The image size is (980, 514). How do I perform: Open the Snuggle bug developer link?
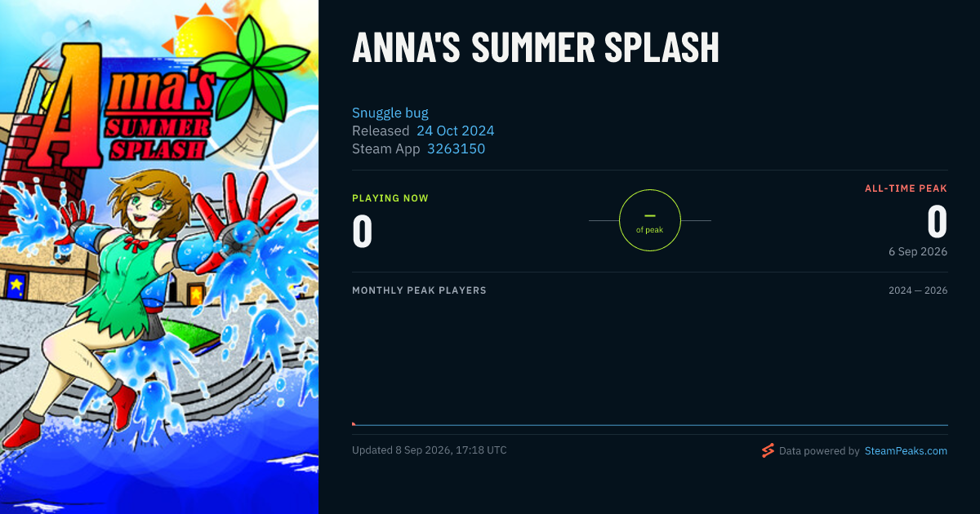coord(390,113)
